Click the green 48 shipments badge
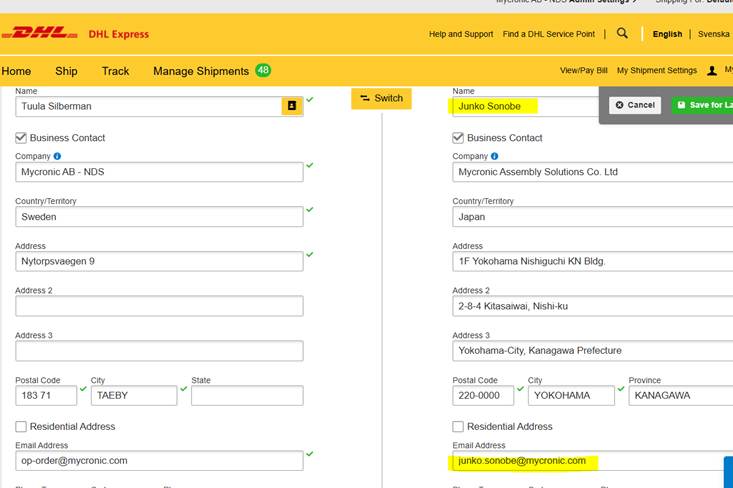The width and height of the screenshot is (733, 488). click(263, 70)
